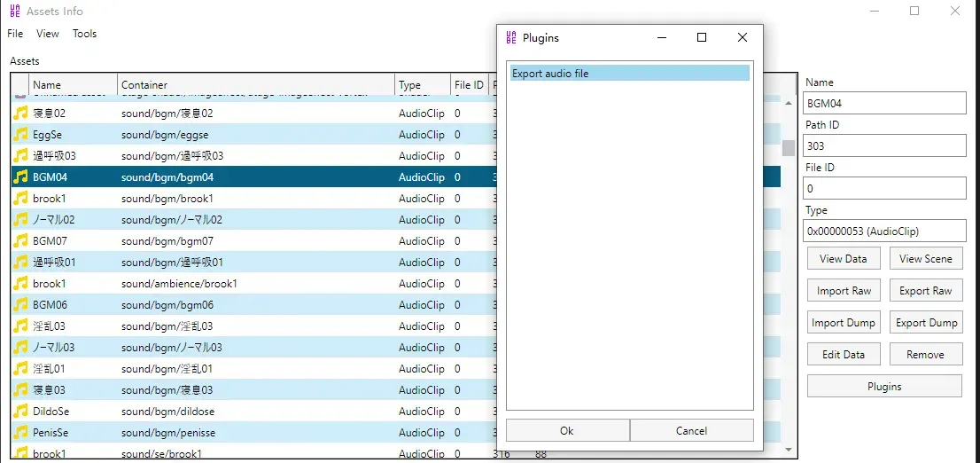
Task: Click the File ID field showing 0
Action: (884, 188)
